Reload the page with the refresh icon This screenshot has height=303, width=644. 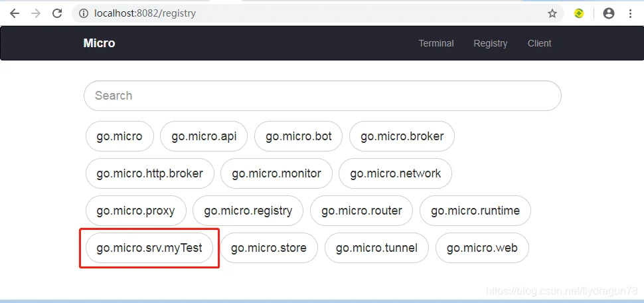click(x=57, y=13)
